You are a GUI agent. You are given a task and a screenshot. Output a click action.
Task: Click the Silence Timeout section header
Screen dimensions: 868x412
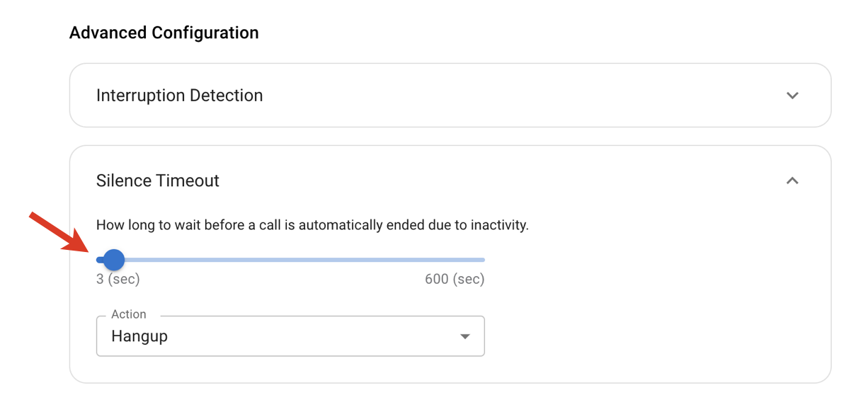[157, 181]
